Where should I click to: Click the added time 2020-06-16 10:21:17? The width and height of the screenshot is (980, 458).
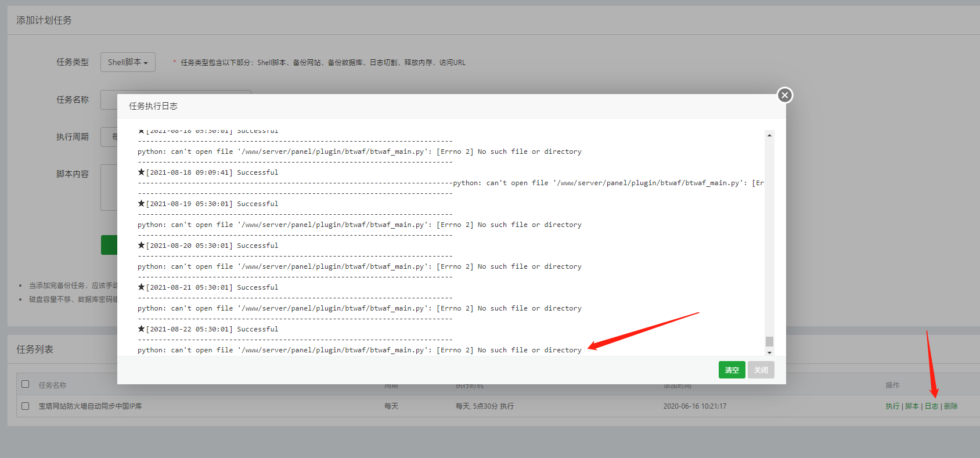695,406
